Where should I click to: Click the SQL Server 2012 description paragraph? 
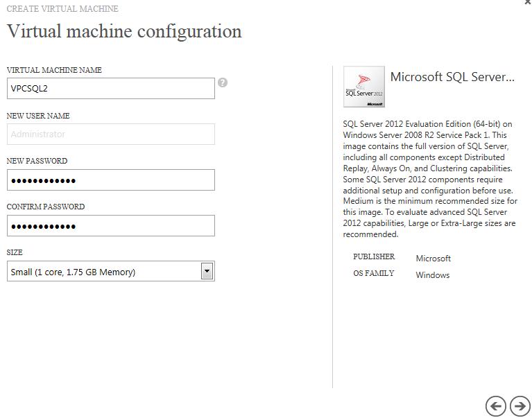tap(430, 179)
